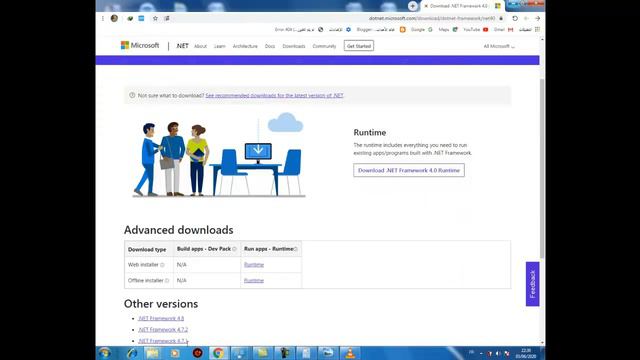
Task: Click info icon next to Dev Pack header
Action: [x=234, y=249]
